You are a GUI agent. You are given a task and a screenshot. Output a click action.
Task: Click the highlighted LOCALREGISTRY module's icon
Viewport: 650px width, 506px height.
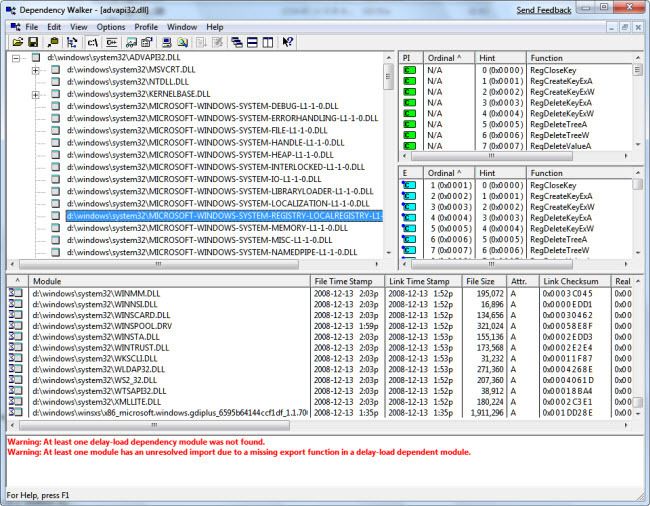pos(56,215)
